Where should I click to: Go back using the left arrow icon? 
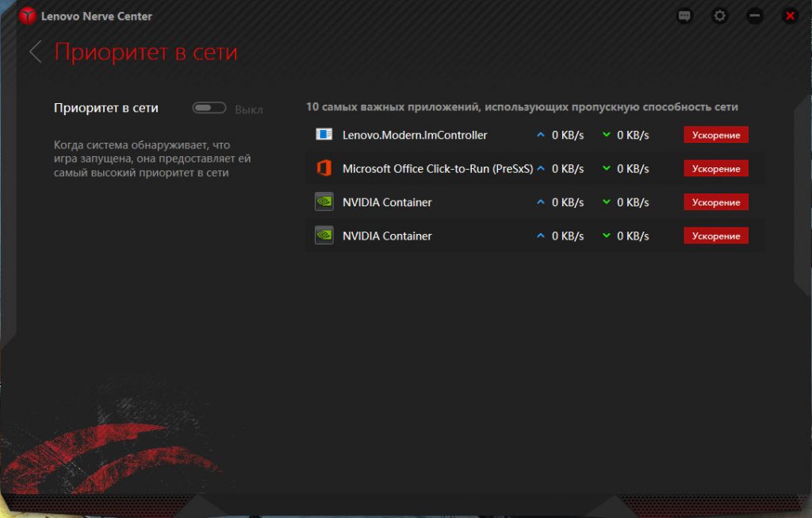tap(35, 52)
